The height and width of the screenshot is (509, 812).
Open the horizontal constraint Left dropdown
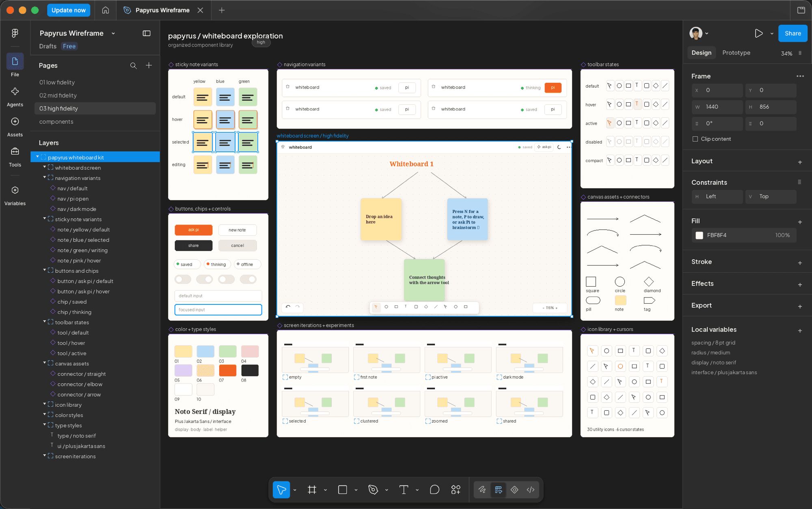pos(717,196)
